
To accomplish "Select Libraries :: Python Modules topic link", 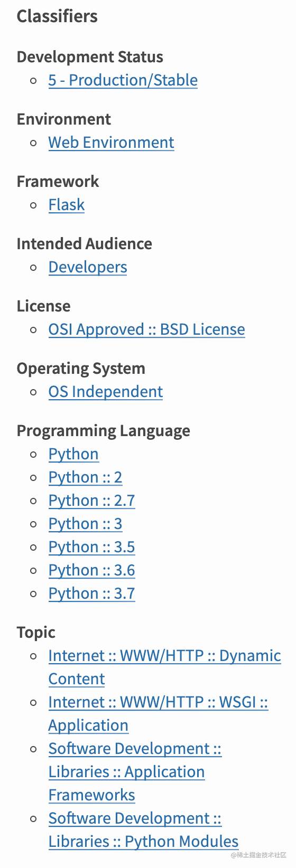I will (143, 830).
